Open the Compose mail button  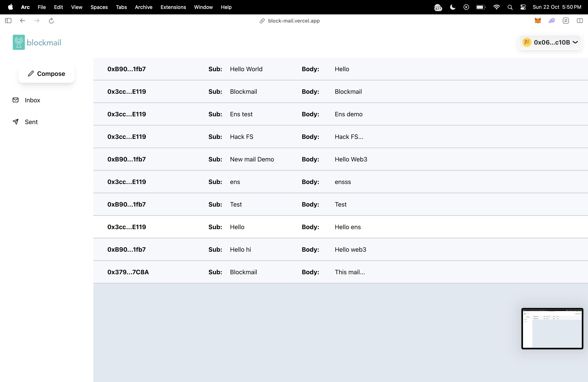tap(46, 74)
